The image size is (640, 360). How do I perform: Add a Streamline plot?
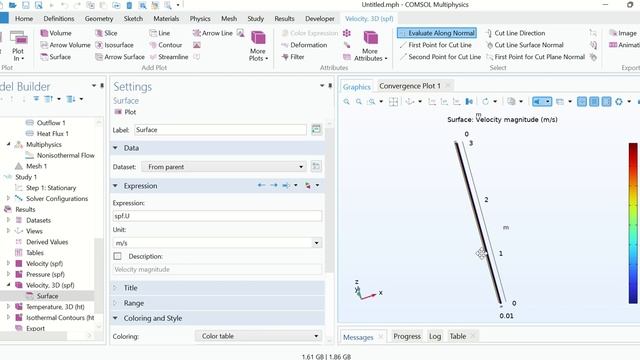[x=169, y=57]
